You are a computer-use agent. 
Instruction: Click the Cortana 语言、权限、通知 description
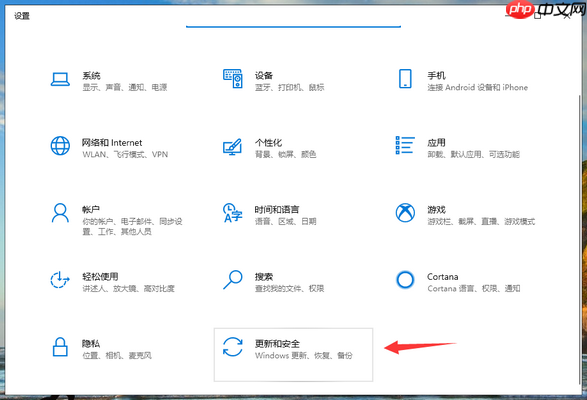tap(474, 288)
